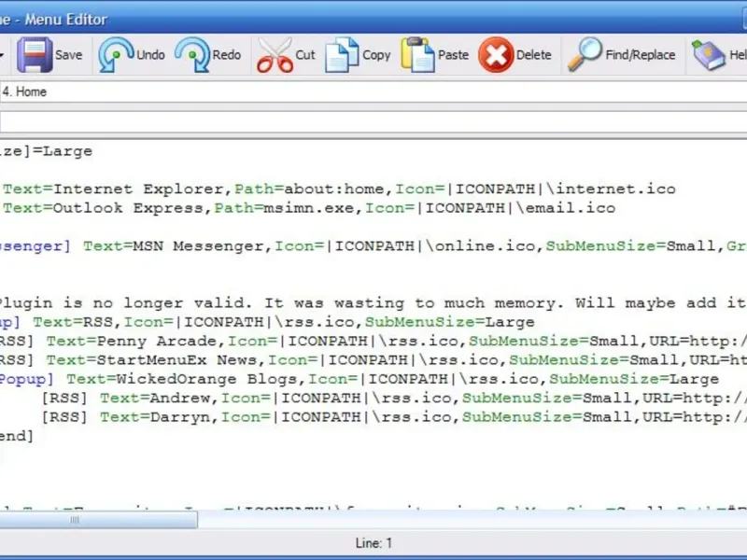Click '\internet.ico' icon path text
Screen dimensions: 747x560
611,189
